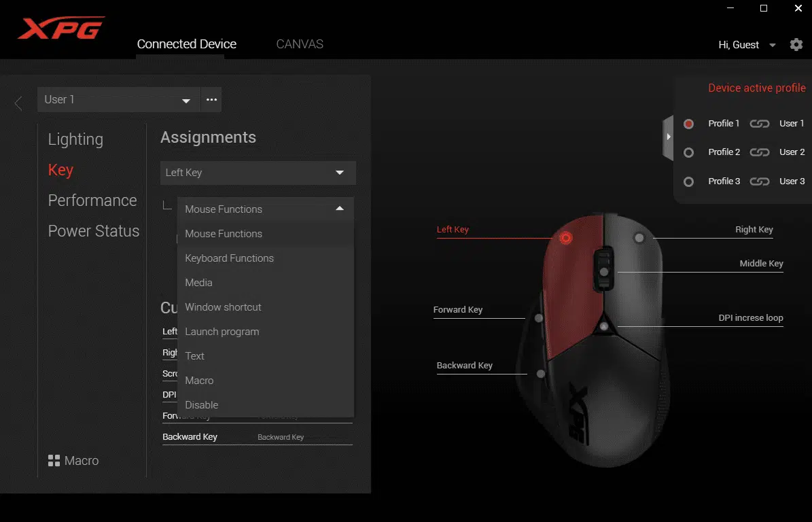The width and height of the screenshot is (812, 522).
Task: Open the Left Key assignment dropdown
Action: click(x=258, y=173)
